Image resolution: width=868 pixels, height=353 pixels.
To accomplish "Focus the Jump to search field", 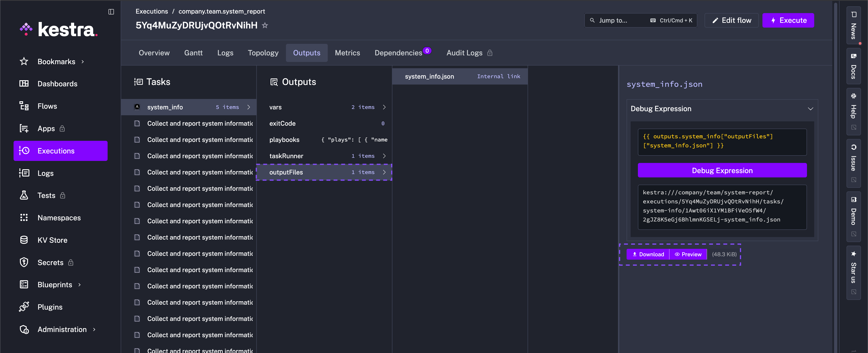I will pyautogui.click(x=641, y=20).
